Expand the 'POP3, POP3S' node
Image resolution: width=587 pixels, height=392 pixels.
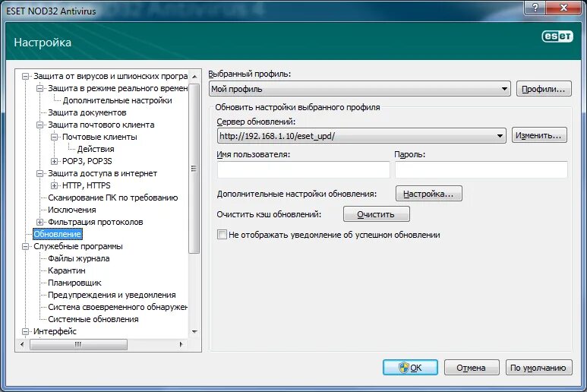(54, 161)
